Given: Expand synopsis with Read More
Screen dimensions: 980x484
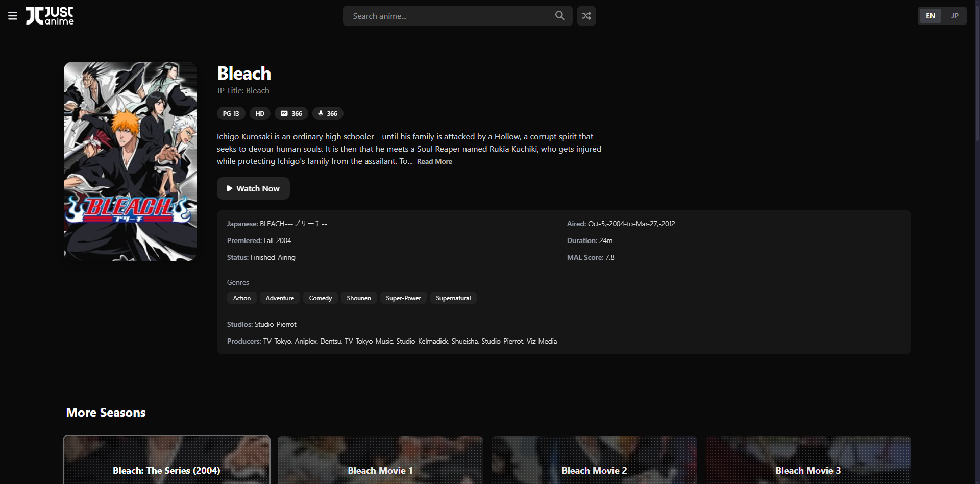Looking at the screenshot, I should pyautogui.click(x=434, y=161).
